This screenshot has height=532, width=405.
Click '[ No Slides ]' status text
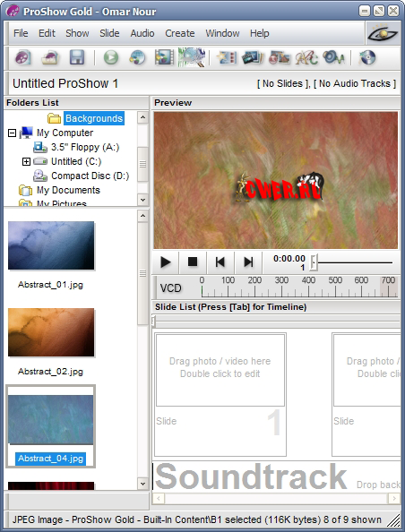point(283,83)
